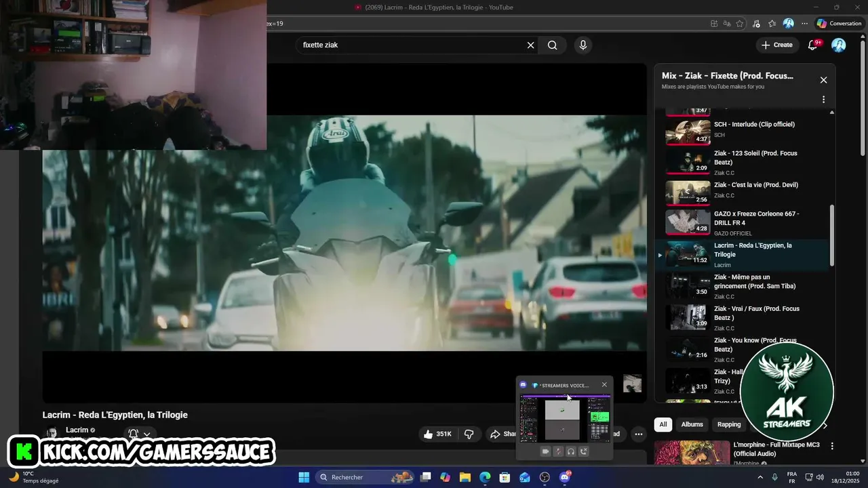Open the Windows Start menu
The height and width of the screenshot is (488, 868).
304,477
